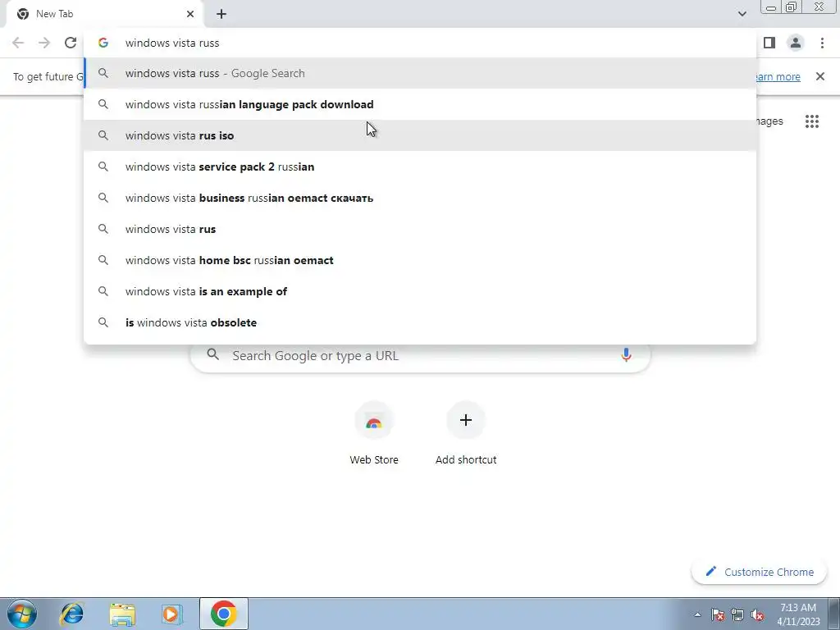The height and width of the screenshot is (630, 840).
Task: Pick 'home bsc russian oemact' suggestion
Action: pos(420,260)
